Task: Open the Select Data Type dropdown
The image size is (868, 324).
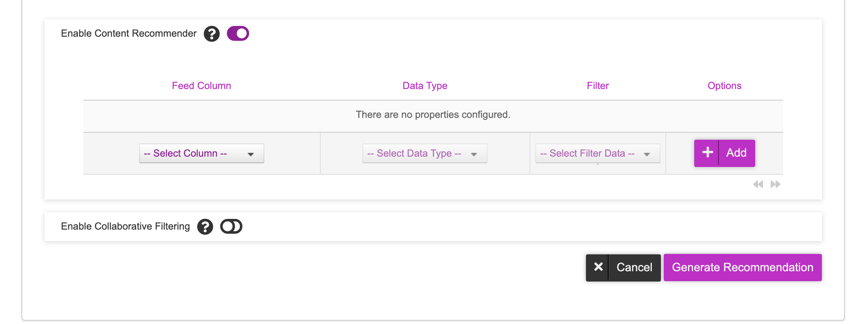Action: (425, 153)
